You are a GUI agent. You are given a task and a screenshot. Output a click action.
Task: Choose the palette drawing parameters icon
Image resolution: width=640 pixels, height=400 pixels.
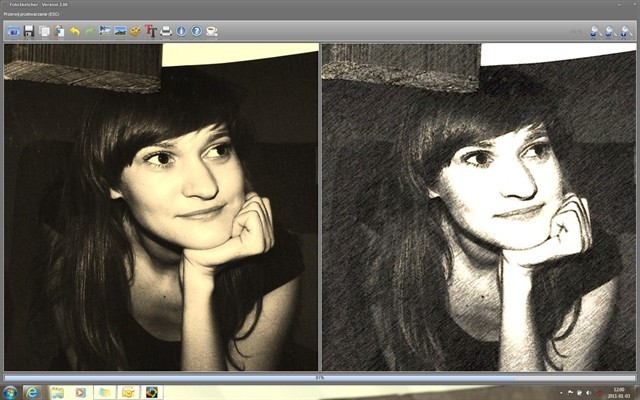(x=136, y=31)
